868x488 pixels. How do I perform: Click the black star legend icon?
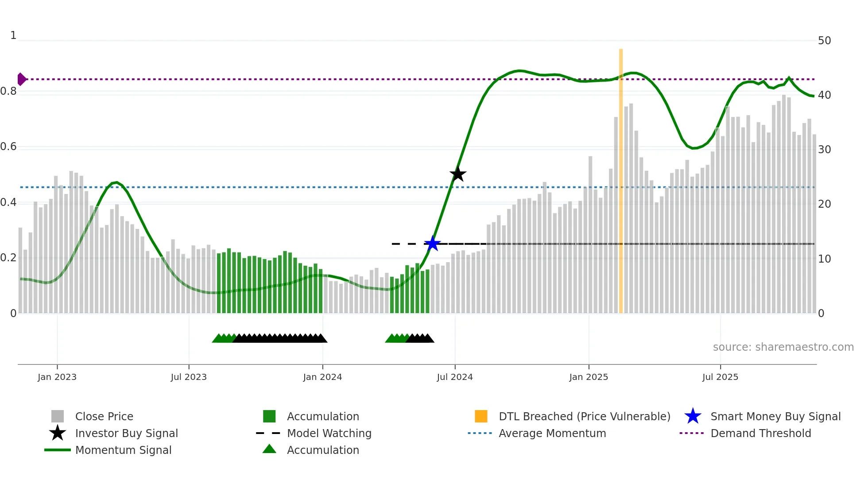[58, 433]
